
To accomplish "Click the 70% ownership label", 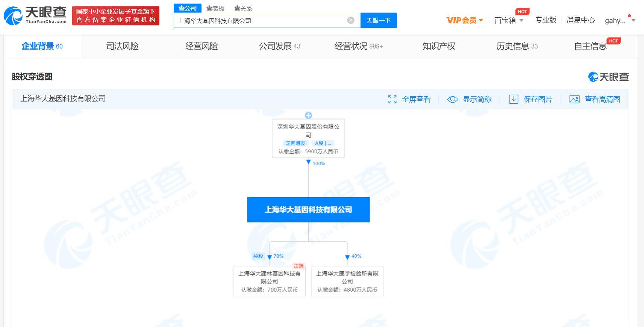I will (x=279, y=256).
